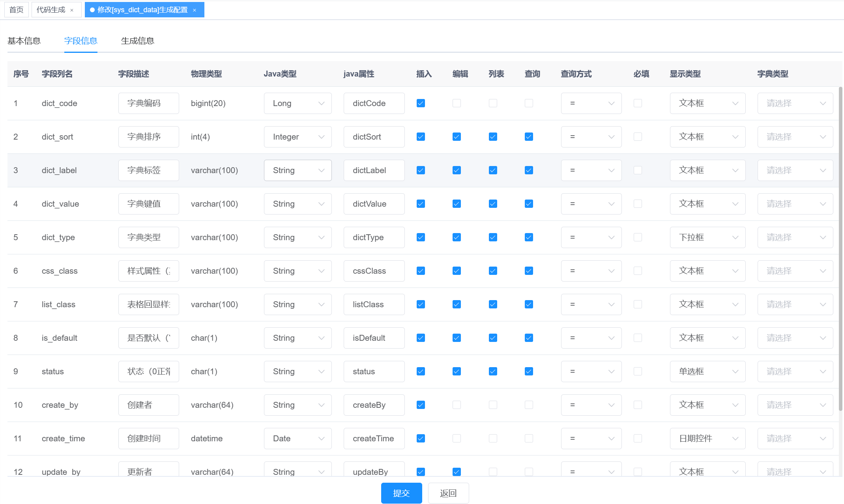844x504 pixels.
Task: Close the 修改[sys_dict_data]生成配置 tab
Action: [x=195, y=10]
